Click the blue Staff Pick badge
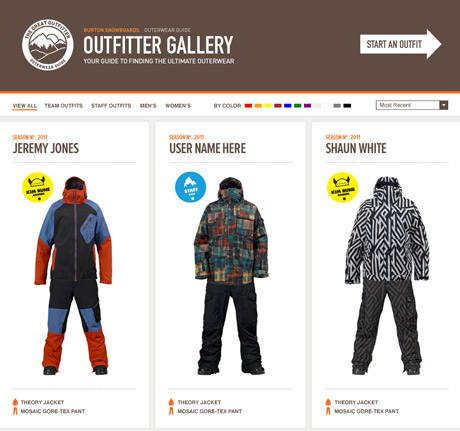 190,187
